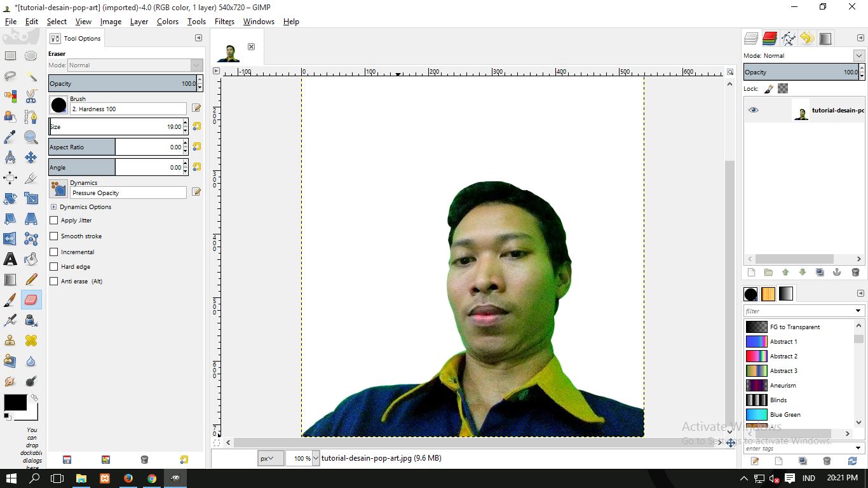Select the Move tool
Viewport: 868px width, 488px height.
[31, 157]
